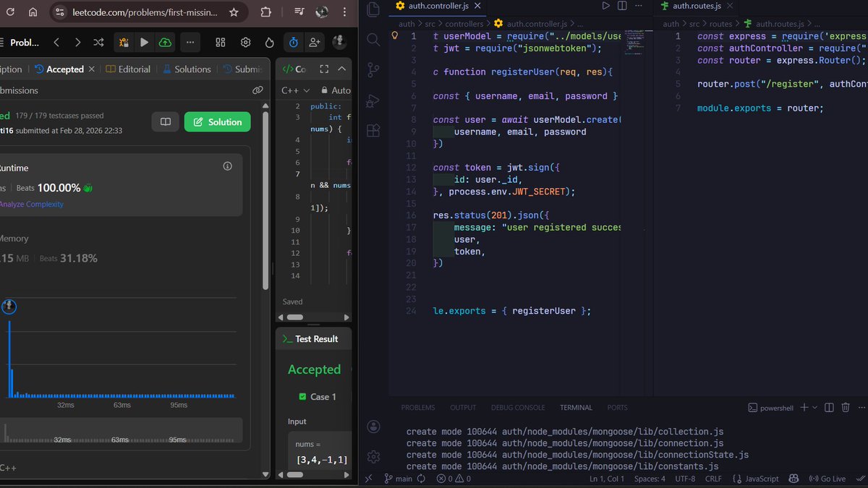Open VS Code Run and Debug view

click(373, 100)
